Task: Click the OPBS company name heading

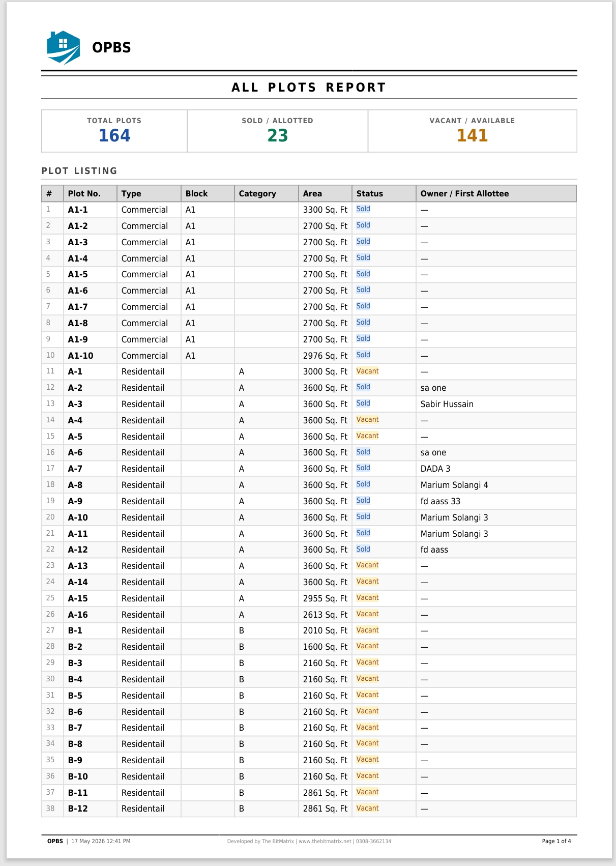Action: (111, 48)
